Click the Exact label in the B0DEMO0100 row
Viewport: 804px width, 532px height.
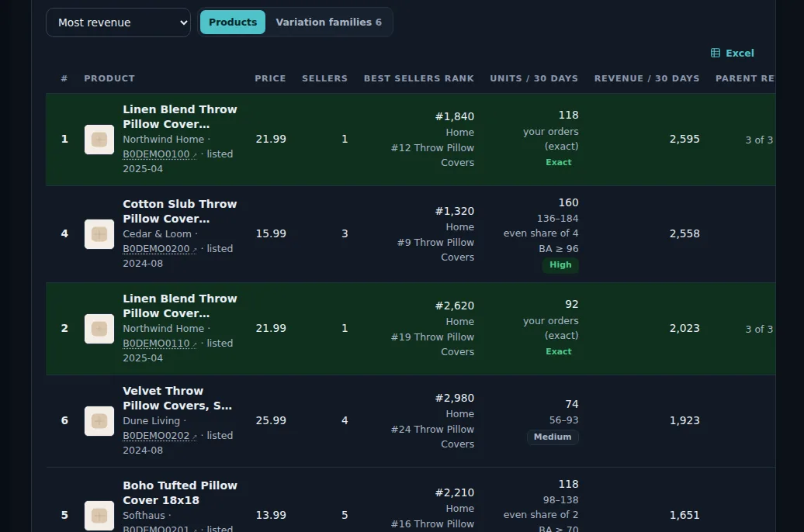pos(559,162)
